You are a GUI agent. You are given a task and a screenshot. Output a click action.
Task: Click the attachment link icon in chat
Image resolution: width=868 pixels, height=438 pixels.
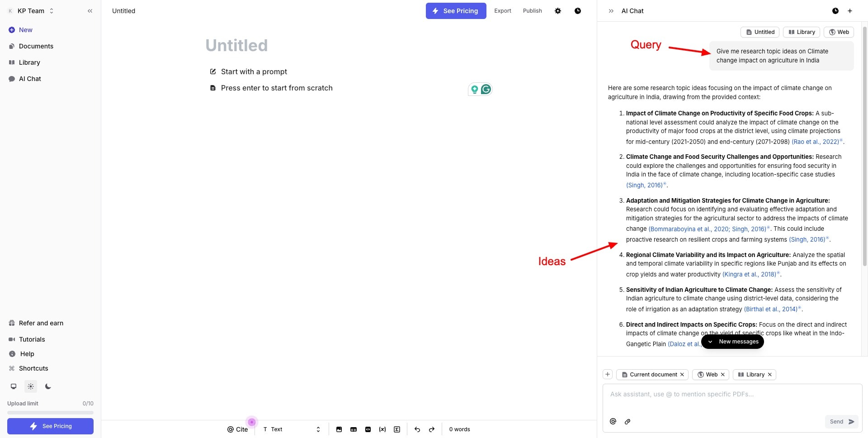627,422
